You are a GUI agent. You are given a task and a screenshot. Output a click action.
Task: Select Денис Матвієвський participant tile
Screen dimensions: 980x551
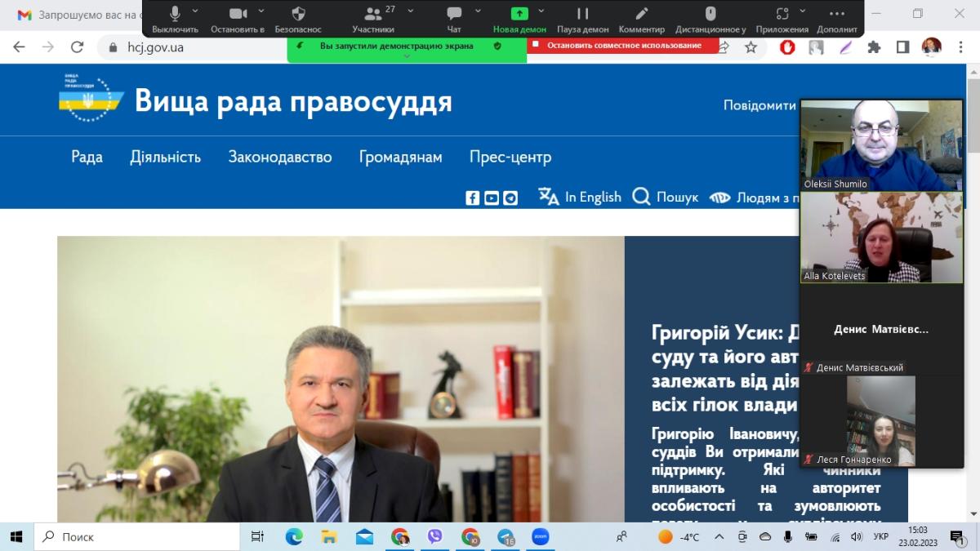point(882,329)
